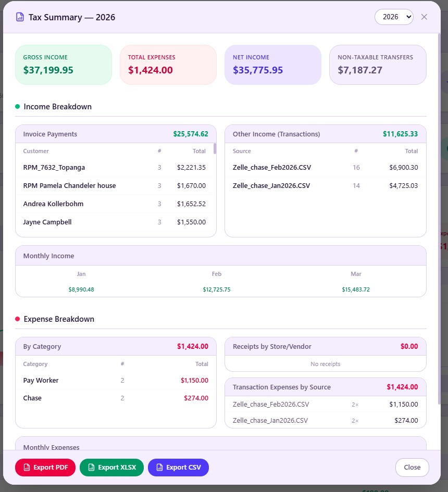The image size is (448, 492).
Task: Export the tax summary as PDF
Action: [45, 467]
